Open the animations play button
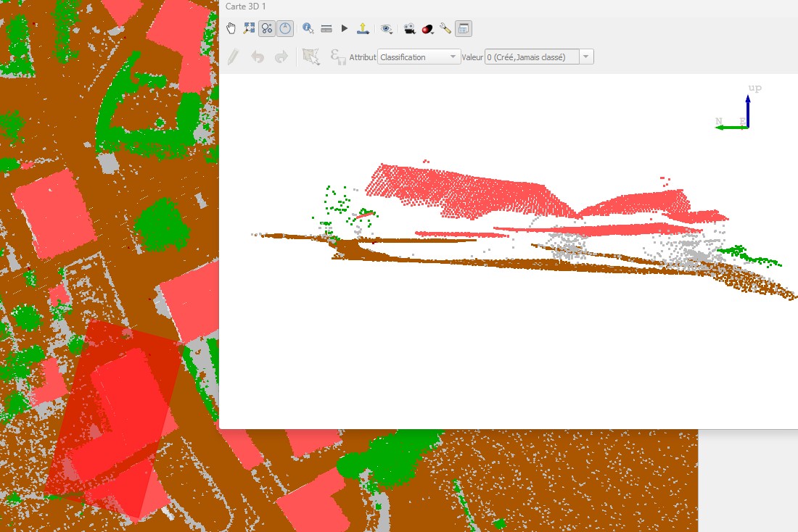Screen dimensions: 798x532 click(345, 28)
